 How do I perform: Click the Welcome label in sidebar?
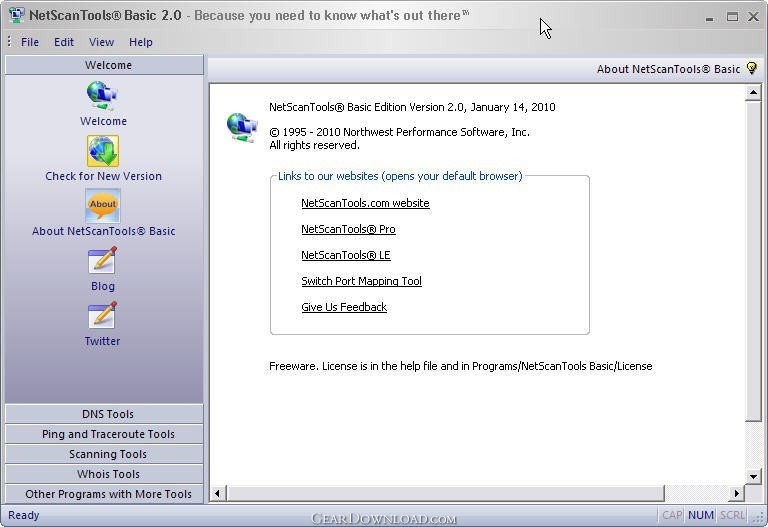pyautogui.click(x=103, y=121)
